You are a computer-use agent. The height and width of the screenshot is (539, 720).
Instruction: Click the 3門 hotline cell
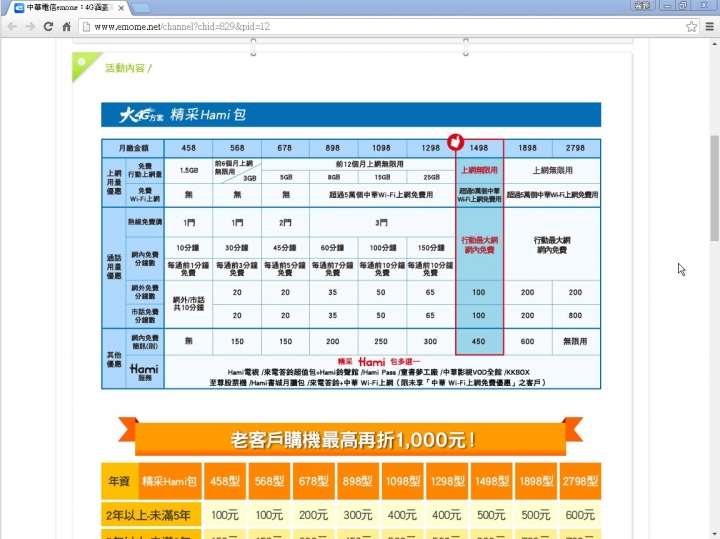pyautogui.click(x=381, y=223)
